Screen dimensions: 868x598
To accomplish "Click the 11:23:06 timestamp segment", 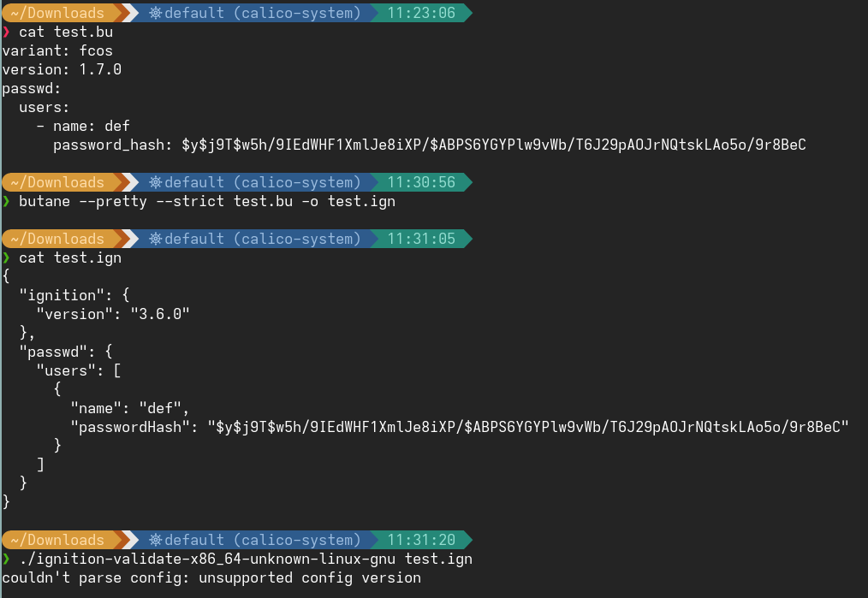I will click(421, 13).
